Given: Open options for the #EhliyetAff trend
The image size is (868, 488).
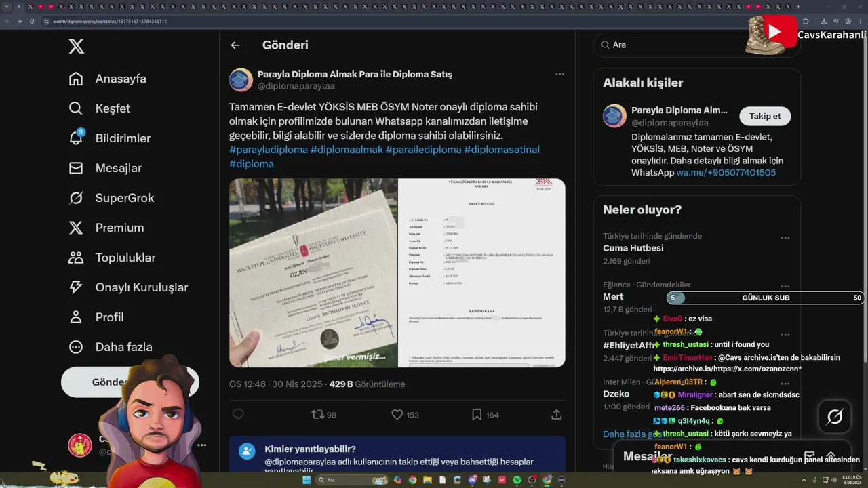Looking at the screenshot, I should point(785,335).
